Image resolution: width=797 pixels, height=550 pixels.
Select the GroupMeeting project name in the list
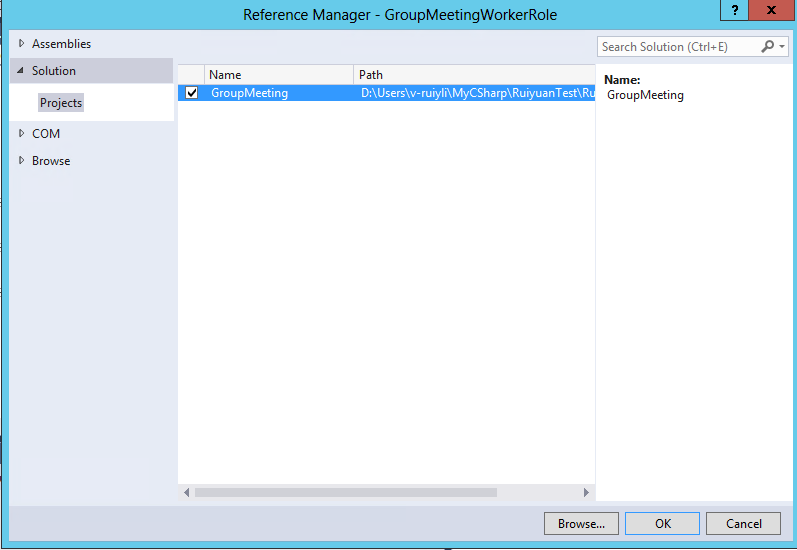tap(249, 93)
